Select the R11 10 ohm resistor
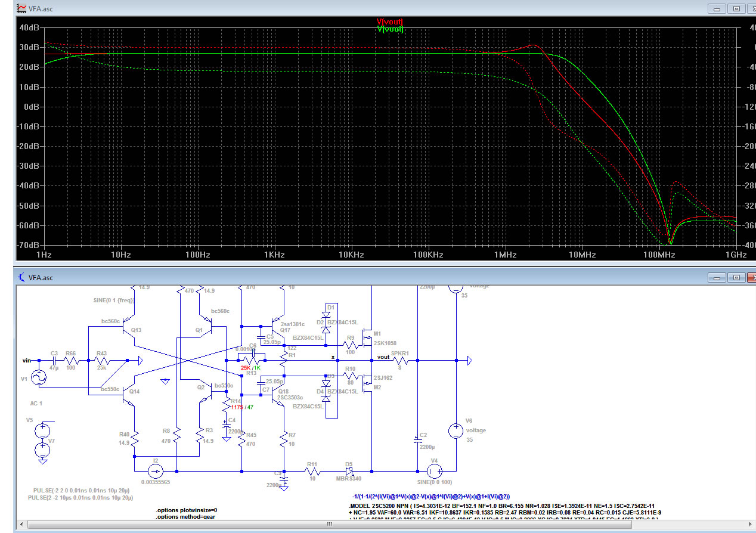756x533 pixels. (x=312, y=471)
